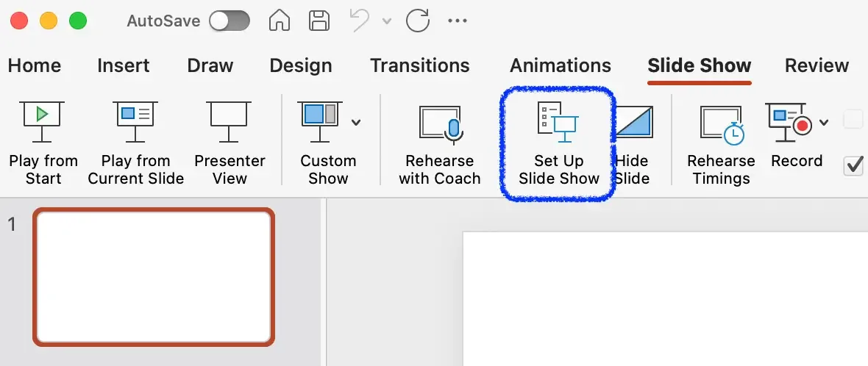Open the Undo history dropdown
This screenshot has height=366, width=868.
click(387, 21)
